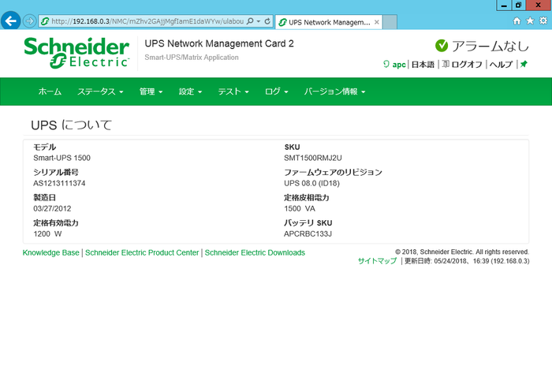Restore down the browser window
Image resolution: width=552 pixels, height=392 pixels.
pos(518,5)
